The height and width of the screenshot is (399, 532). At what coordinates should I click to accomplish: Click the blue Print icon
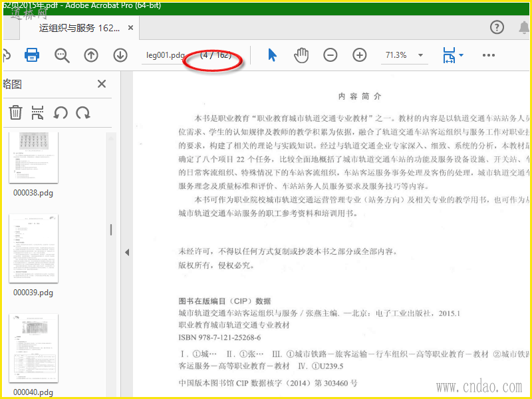click(x=32, y=55)
